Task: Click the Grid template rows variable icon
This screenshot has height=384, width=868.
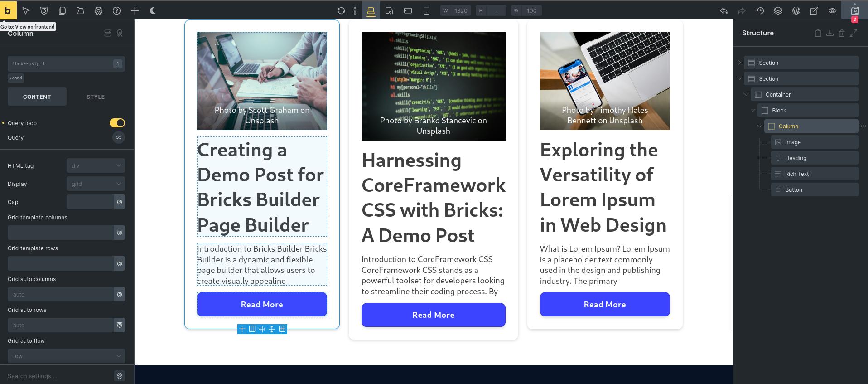Action: (x=120, y=263)
